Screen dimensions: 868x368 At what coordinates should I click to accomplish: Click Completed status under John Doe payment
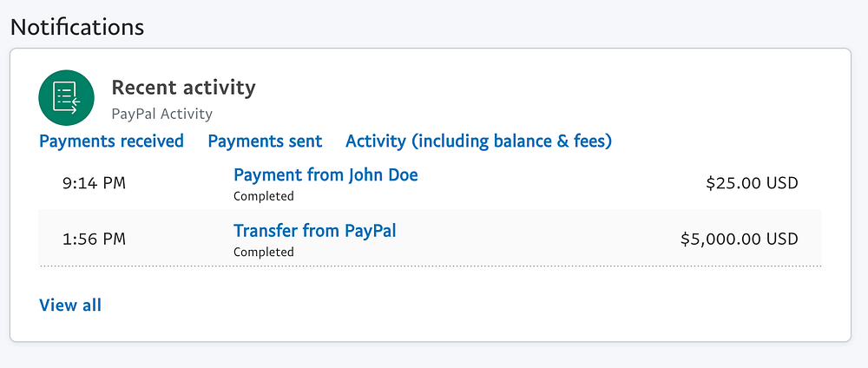click(263, 196)
